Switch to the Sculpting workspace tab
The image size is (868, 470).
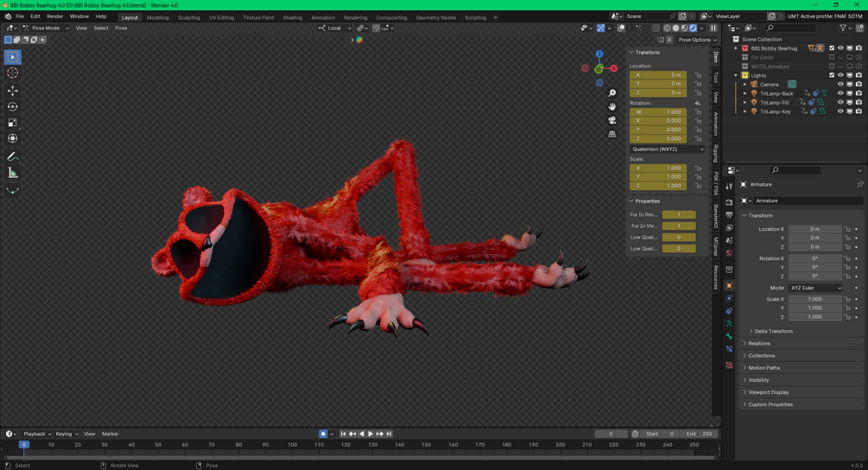click(188, 17)
